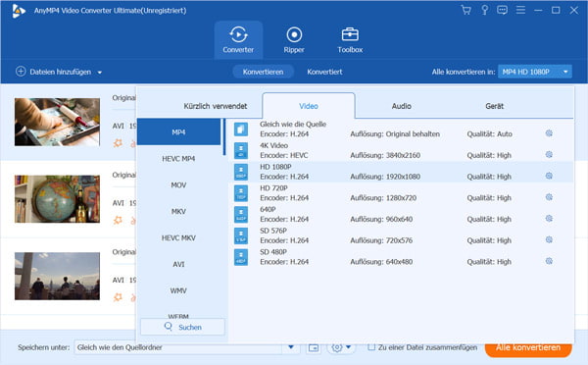Switch to the Ripper module
This screenshot has width=588, height=365.
(x=294, y=40)
